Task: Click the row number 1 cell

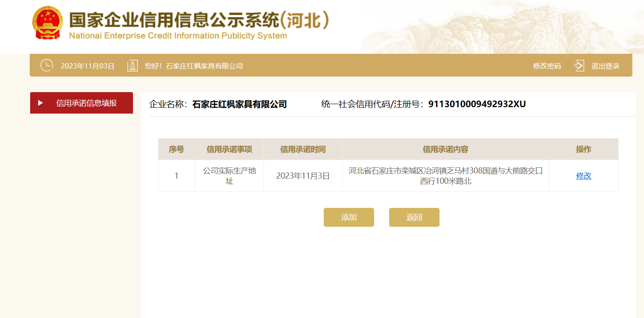Action: [176, 176]
